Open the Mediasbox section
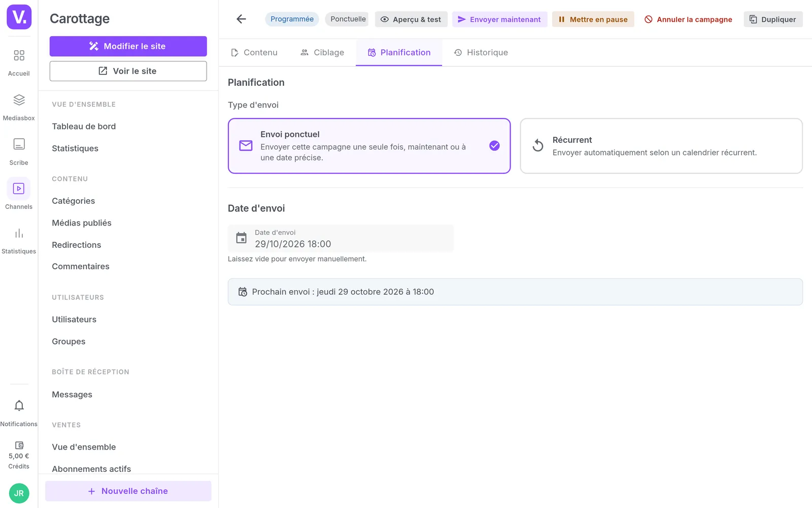Viewport: 812px width, 508px height. coord(19,107)
